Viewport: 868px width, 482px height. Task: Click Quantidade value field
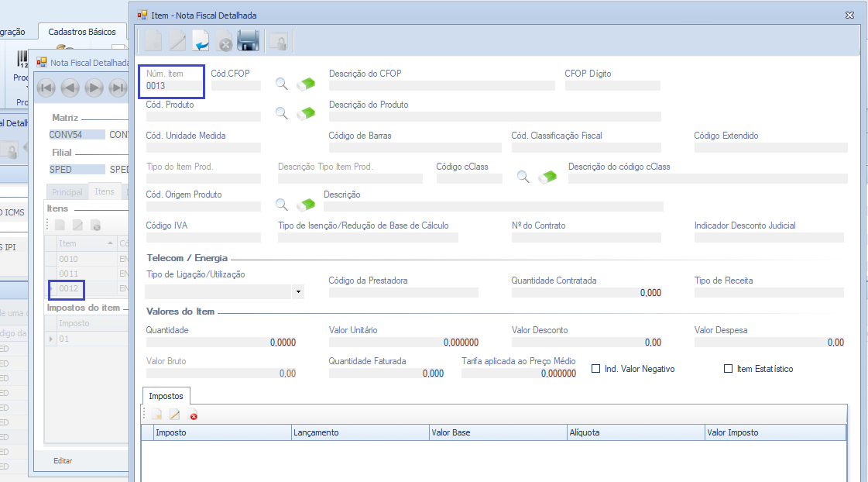point(221,343)
